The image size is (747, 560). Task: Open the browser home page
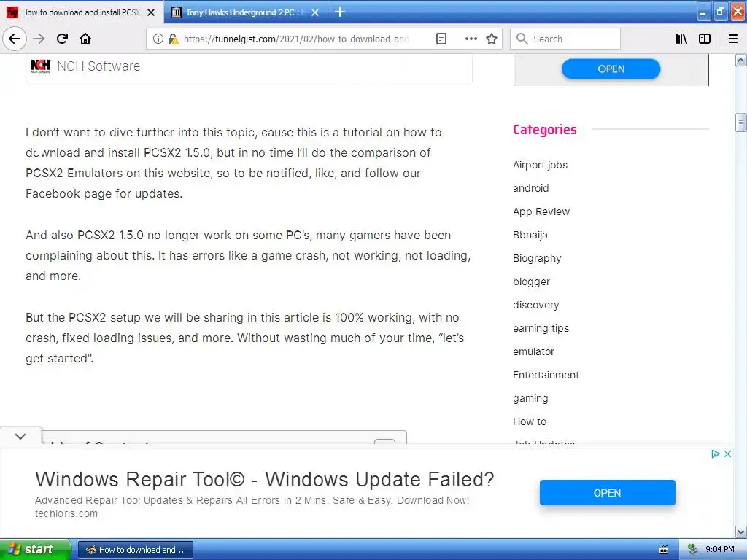tap(85, 39)
